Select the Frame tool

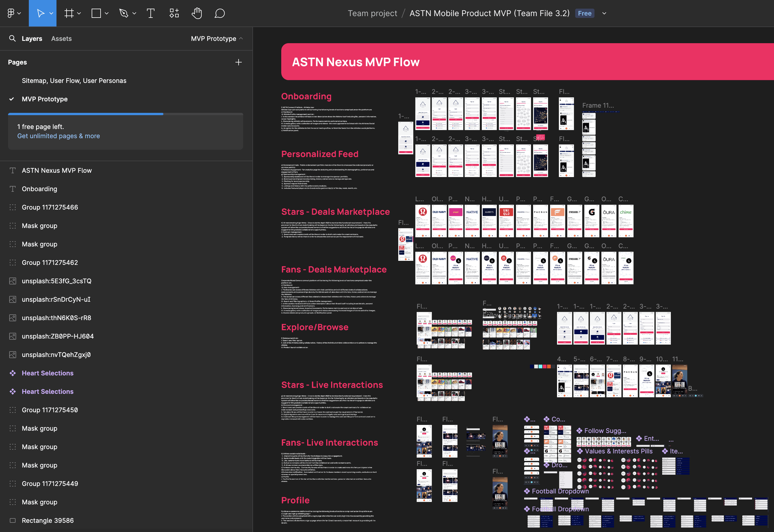click(69, 13)
